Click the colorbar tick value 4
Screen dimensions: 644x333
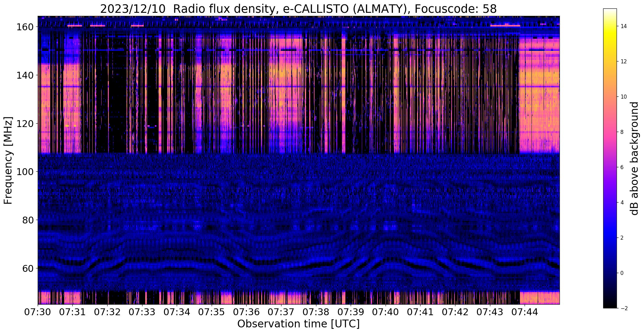tap(622, 203)
